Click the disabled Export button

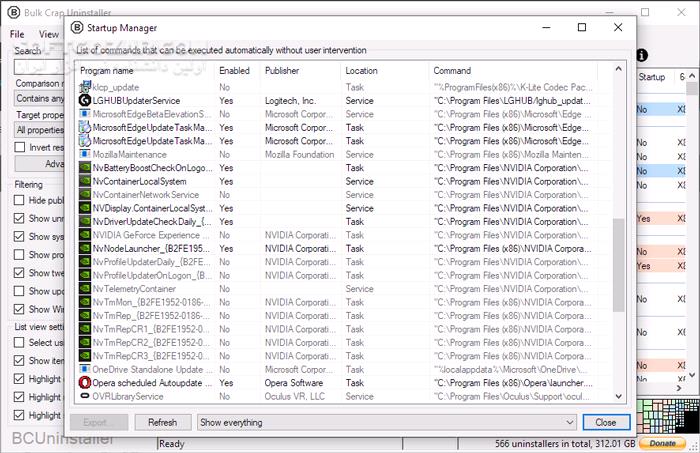point(99,422)
